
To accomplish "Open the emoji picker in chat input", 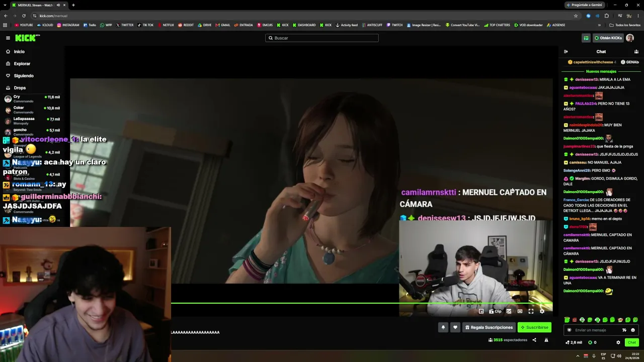I will [633, 330].
